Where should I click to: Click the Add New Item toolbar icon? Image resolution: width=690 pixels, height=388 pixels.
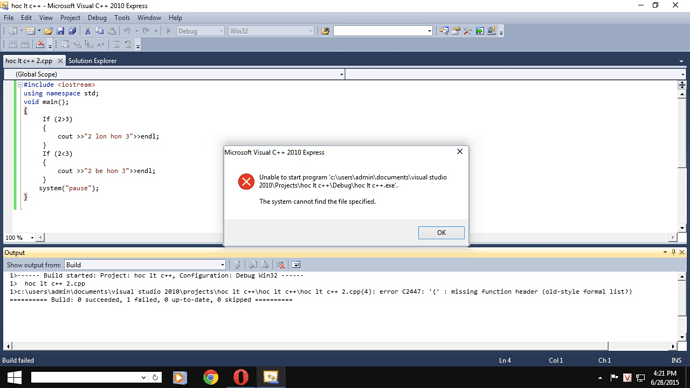point(30,31)
